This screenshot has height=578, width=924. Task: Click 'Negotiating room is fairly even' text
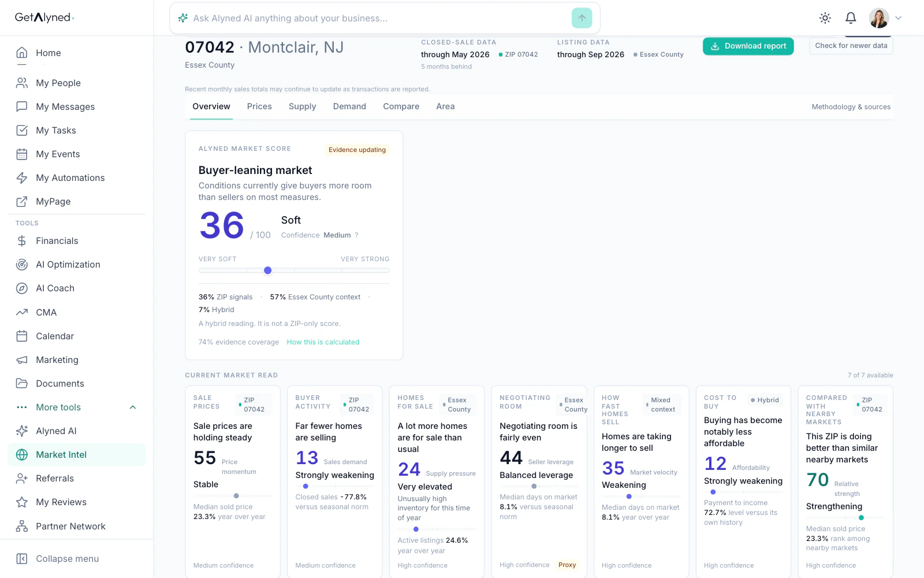[x=538, y=432]
